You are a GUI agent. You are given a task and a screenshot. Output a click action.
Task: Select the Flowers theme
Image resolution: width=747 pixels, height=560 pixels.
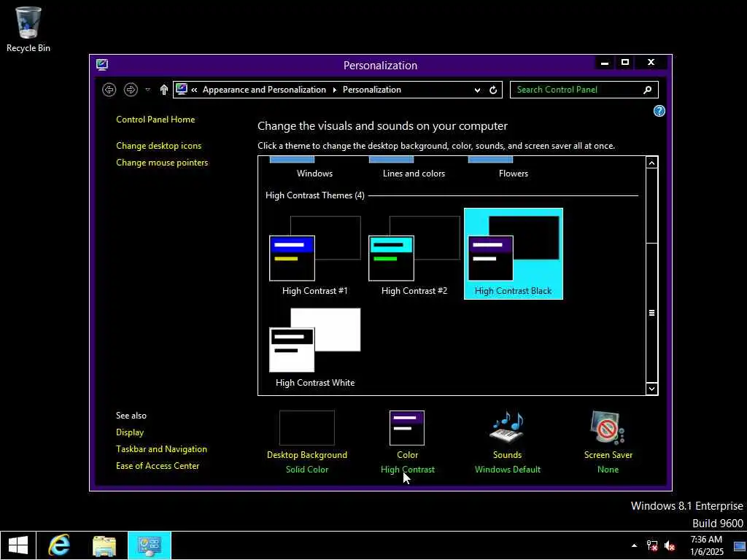[x=513, y=168]
